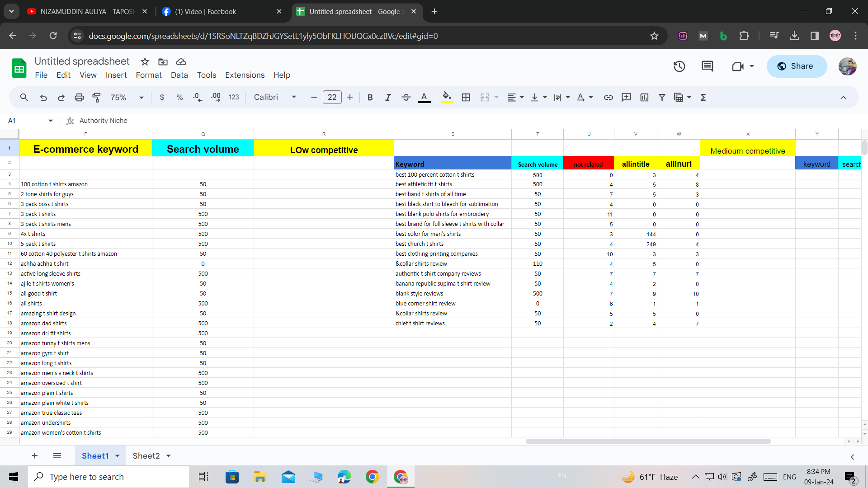Image resolution: width=868 pixels, height=488 pixels.
Task: Open the yellow fill color picker
Action: tap(447, 97)
